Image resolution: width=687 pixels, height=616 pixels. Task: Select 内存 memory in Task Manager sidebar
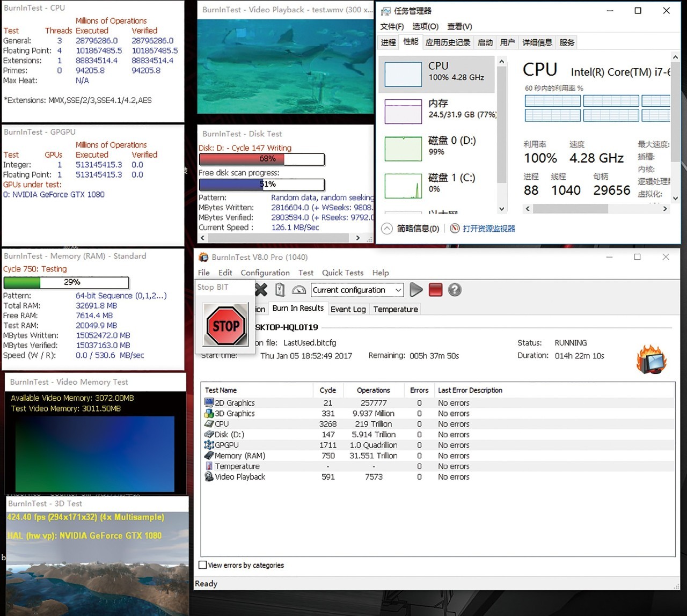(437, 109)
